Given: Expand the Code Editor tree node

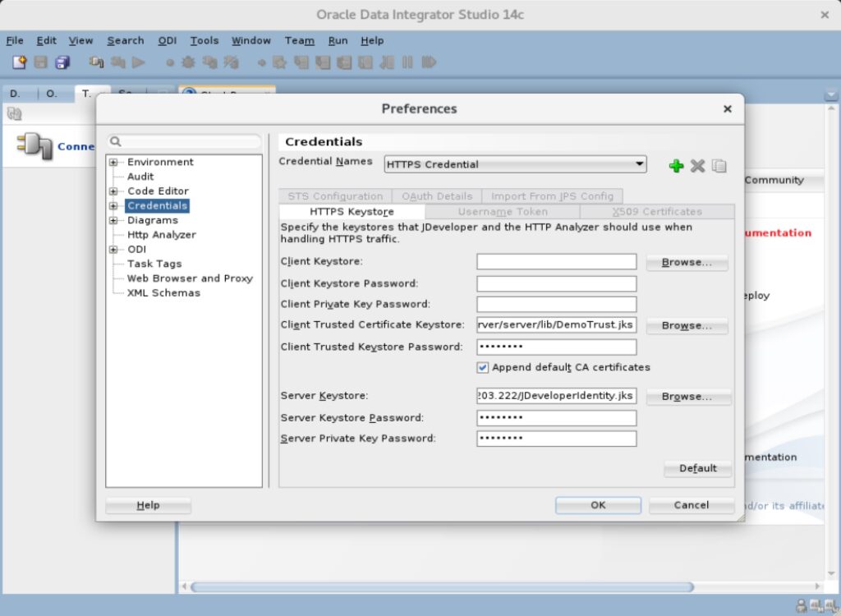Looking at the screenshot, I should pyautogui.click(x=113, y=191).
